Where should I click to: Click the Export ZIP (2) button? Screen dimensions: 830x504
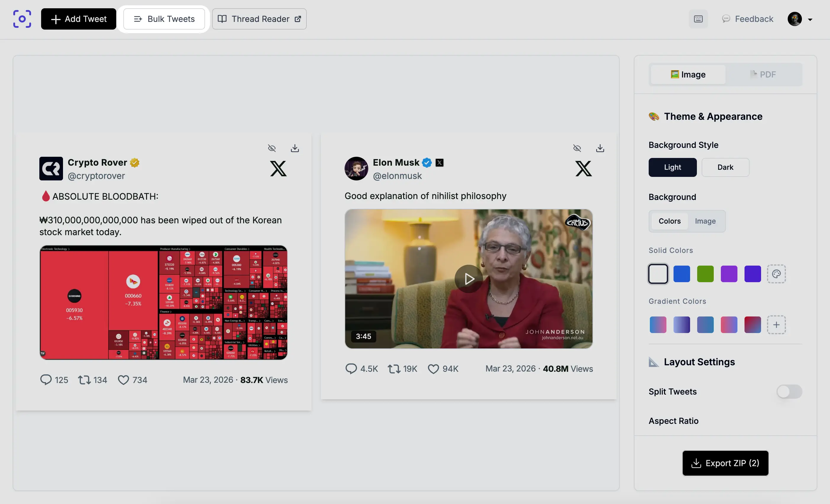pos(725,463)
